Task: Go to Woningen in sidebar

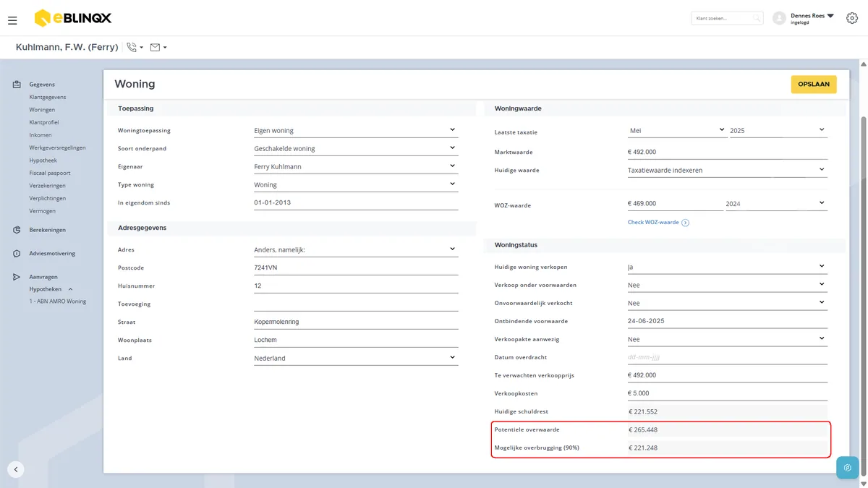Action: click(42, 110)
